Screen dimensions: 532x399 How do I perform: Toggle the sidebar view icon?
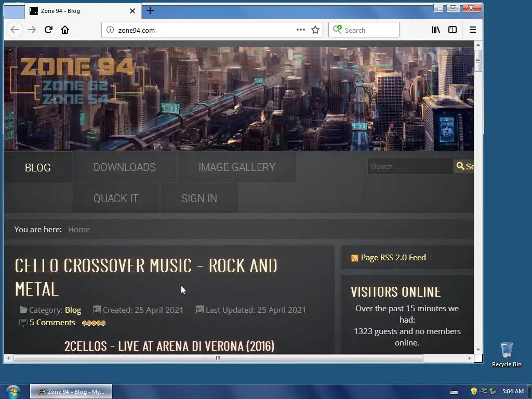pyautogui.click(x=453, y=30)
